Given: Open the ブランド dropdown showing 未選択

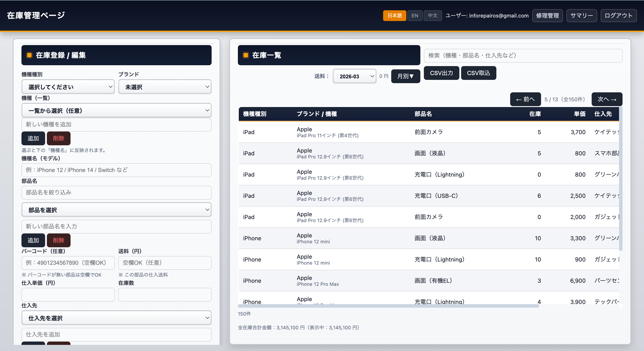Looking at the screenshot, I should click(165, 87).
